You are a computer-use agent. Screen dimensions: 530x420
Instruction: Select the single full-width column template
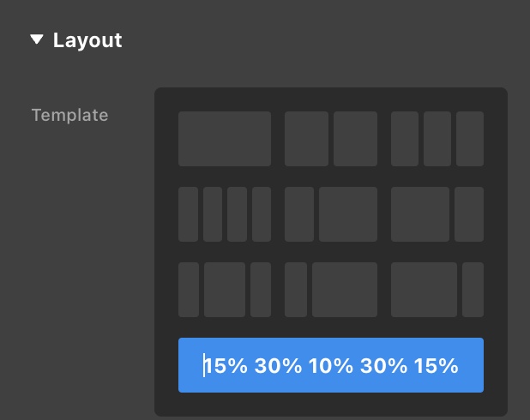click(x=225, y=138)
